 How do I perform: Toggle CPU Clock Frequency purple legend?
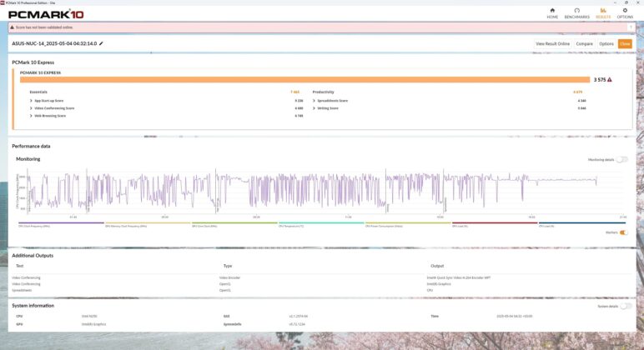[61, 224]
